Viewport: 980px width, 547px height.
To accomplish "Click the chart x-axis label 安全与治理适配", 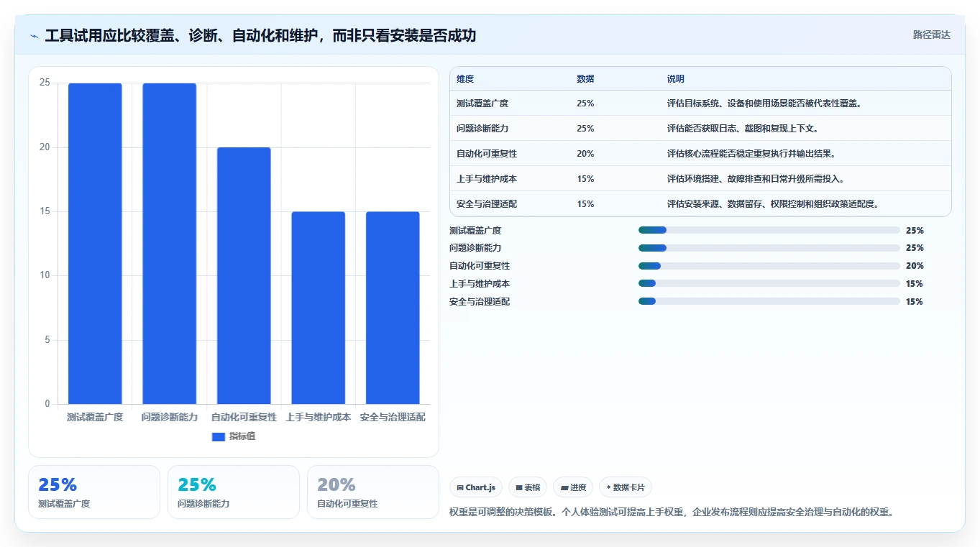I will click(x=393, y=417).
